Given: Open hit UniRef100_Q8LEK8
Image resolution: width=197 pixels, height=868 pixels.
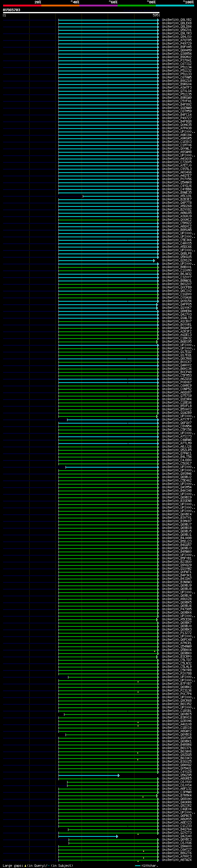Looking at the screenshot, I should click(x=176, y=23).
